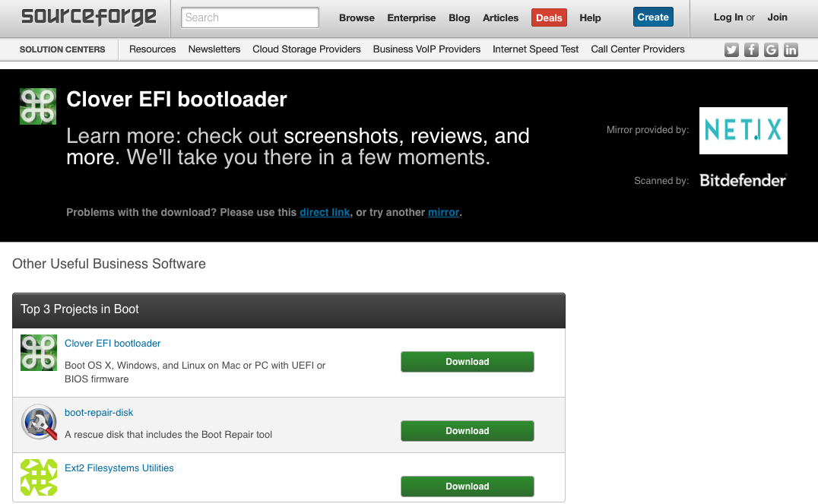Click the red Deals button
This screenshot has width=818, height=504.
pos(549,17)
